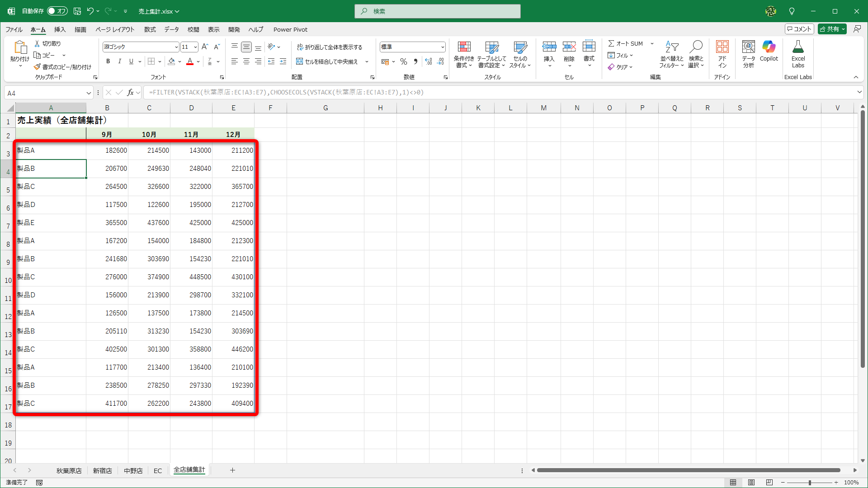The image size is (868, 488).
Task: Click the Format Painter brush icon
Action: (x=38, y=67)
